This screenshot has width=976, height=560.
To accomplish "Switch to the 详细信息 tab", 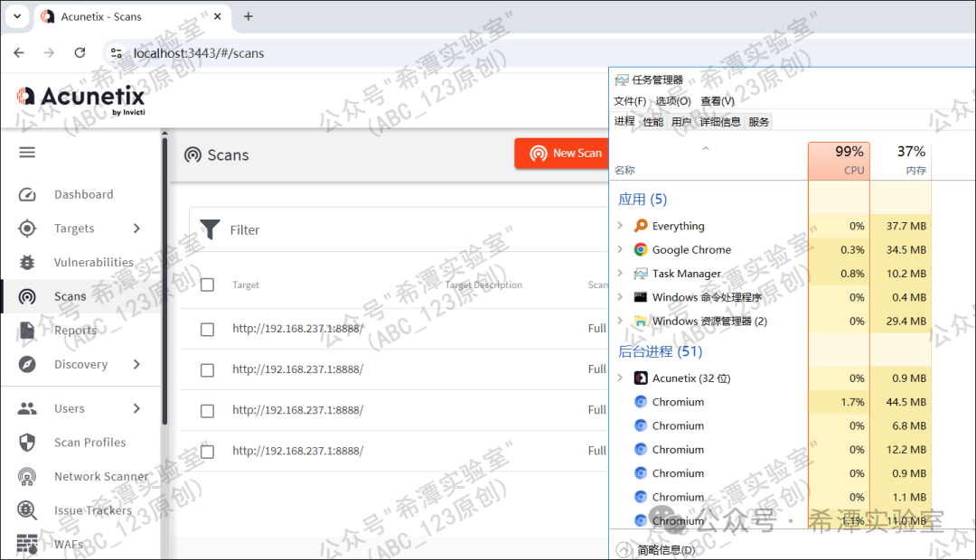I will (720, 122).
